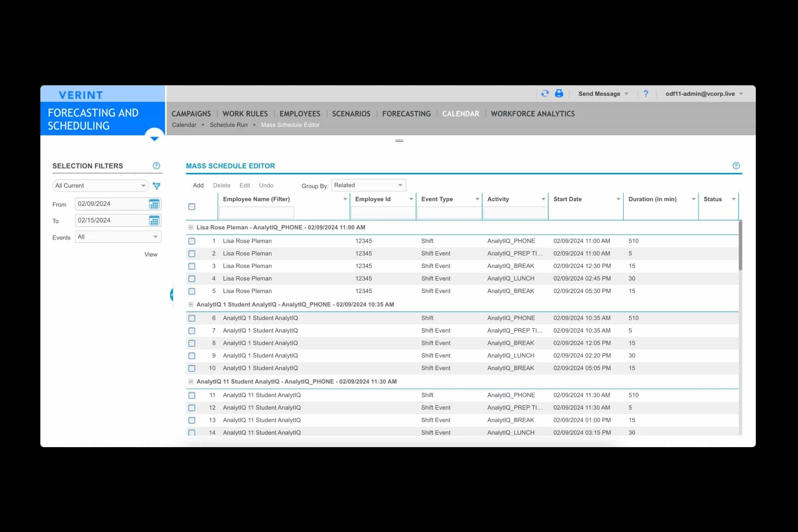Click the Mass Schedule Editor help icon
Viewport: 798px width, 532px height.
point(736,166)
